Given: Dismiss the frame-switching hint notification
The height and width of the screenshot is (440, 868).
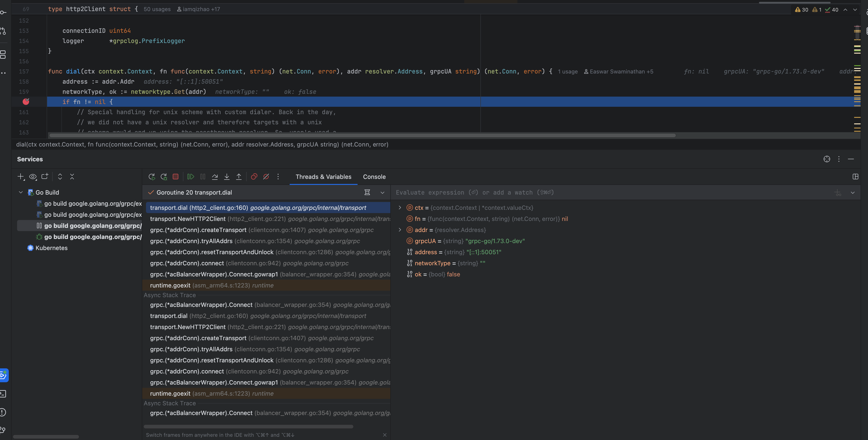Looking at the screenshot, I should (x=385, y=435).
